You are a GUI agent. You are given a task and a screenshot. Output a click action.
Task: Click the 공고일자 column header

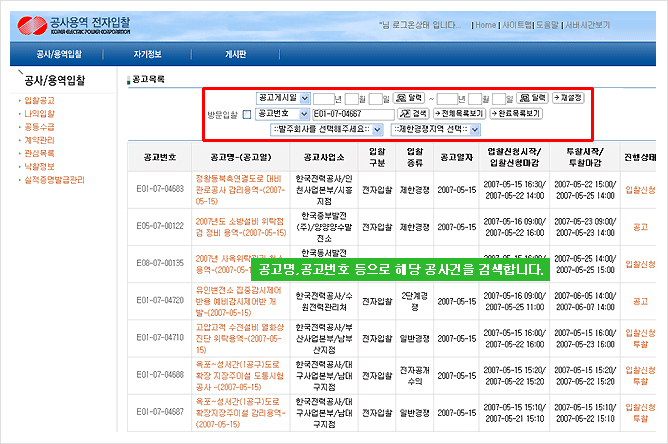(x=456, y=157)
